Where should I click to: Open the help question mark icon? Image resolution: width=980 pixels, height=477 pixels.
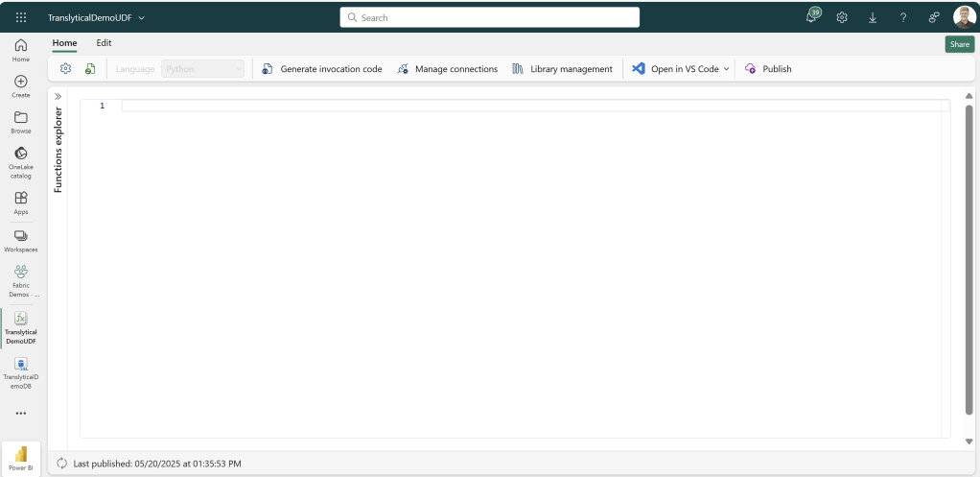point(903,17)
